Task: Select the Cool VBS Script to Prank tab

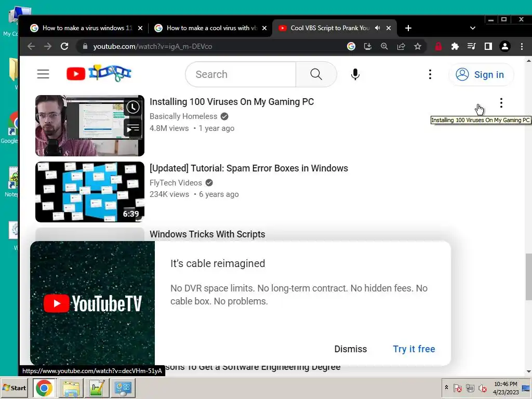Action: click(x=334, y=28)
